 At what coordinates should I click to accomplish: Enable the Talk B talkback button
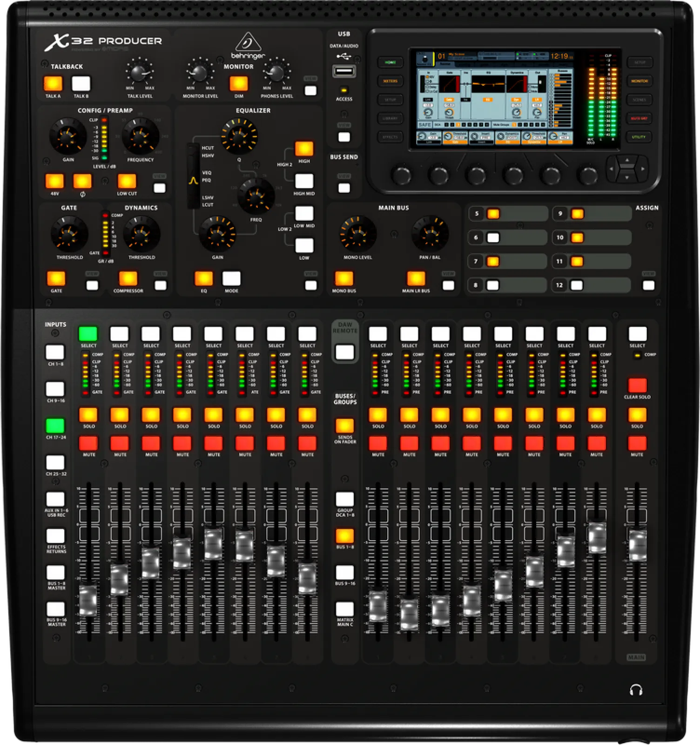(81, 84)
